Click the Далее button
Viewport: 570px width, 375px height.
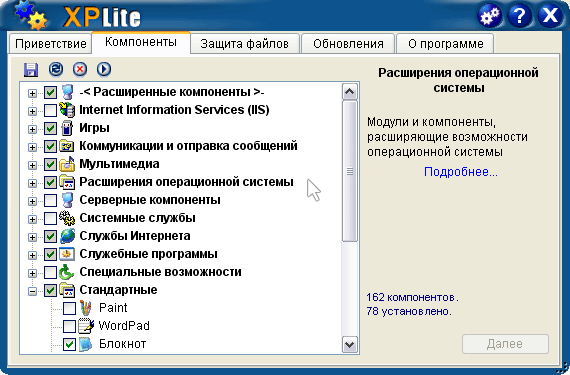point(505,344)
